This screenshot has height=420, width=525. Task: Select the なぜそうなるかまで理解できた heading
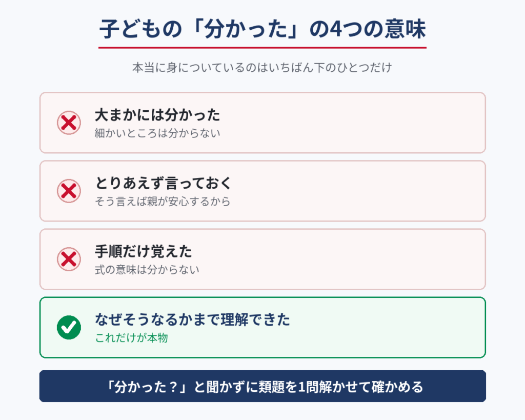point(193,319)
